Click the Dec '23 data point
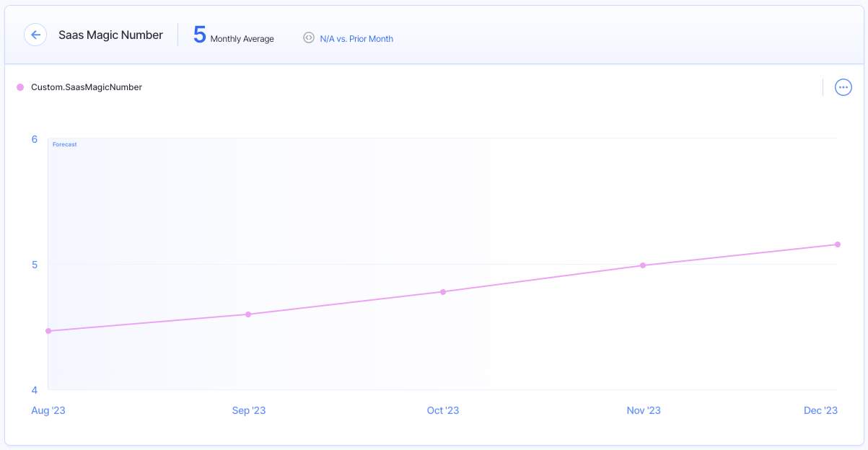Viewport: 868px width, 450px height. (837, 244)
